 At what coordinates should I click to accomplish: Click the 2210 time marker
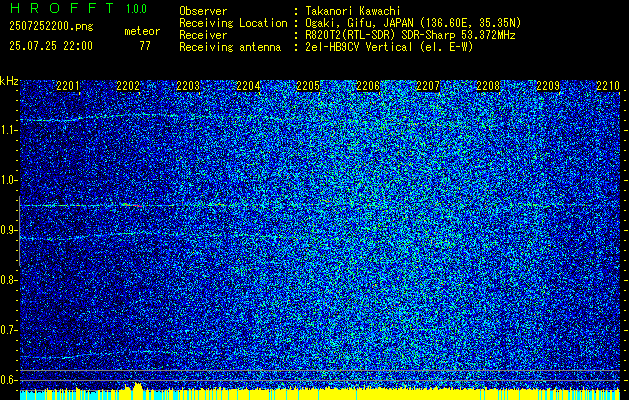tap(608, 86)
